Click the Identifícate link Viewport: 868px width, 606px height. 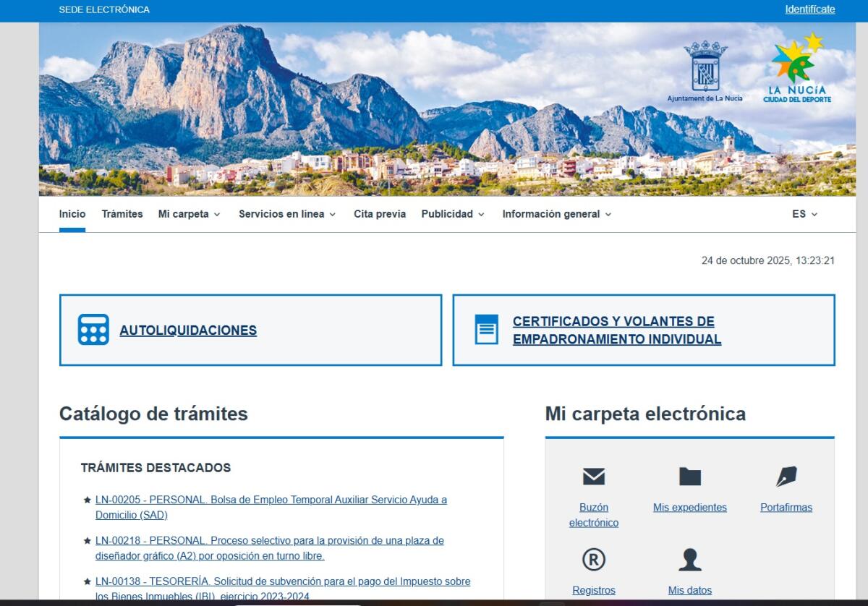click(x=809, y=9)
